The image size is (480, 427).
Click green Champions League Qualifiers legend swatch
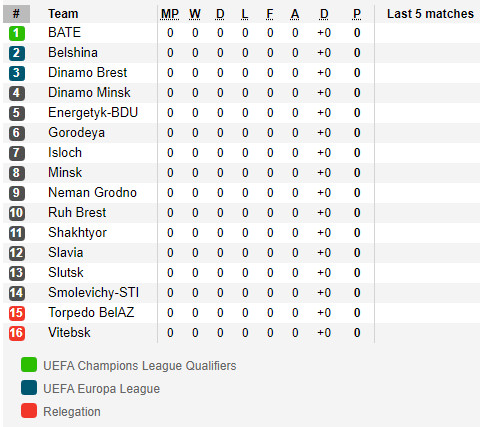[x=29, y=364]
